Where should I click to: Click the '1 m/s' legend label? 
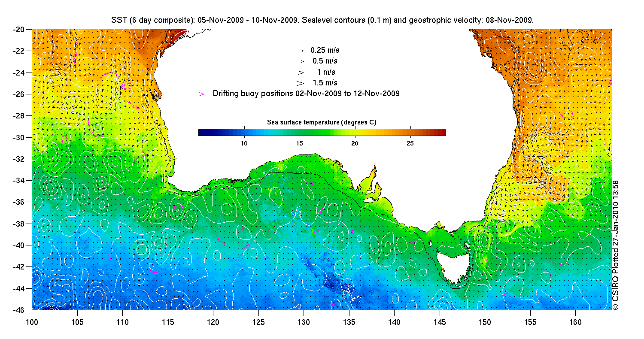pos(326,72)
